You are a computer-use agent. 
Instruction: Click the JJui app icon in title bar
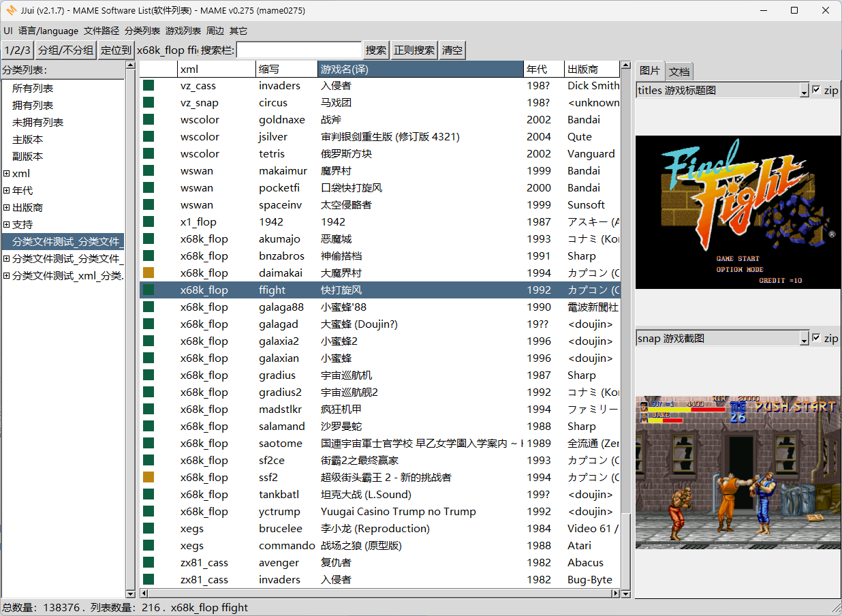coord(11,10)
